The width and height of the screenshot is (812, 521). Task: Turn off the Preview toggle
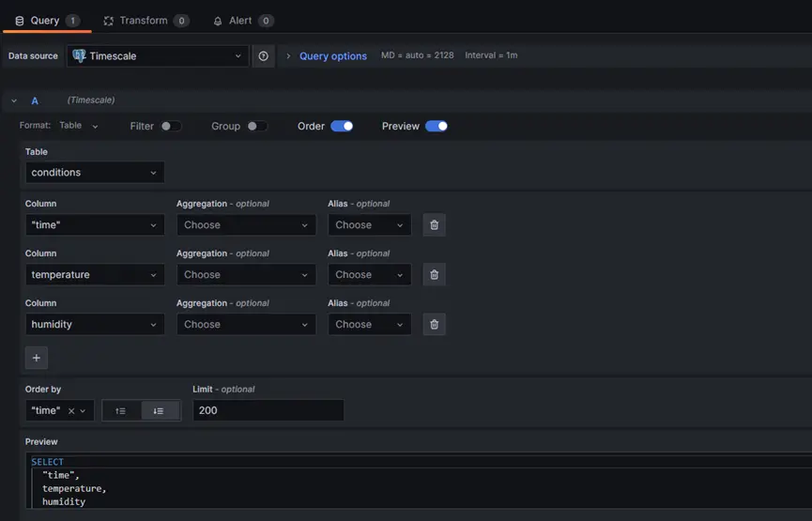point(437,126)
